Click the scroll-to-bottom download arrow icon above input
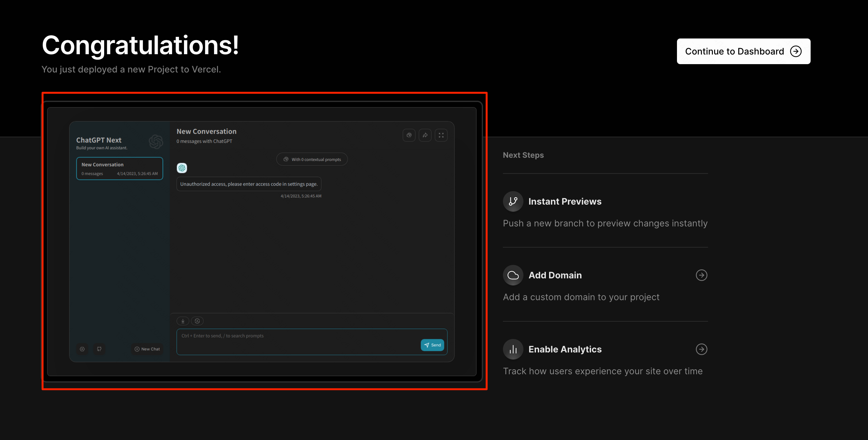This screenshot has height=440, width=868. (x=183, y=321)
